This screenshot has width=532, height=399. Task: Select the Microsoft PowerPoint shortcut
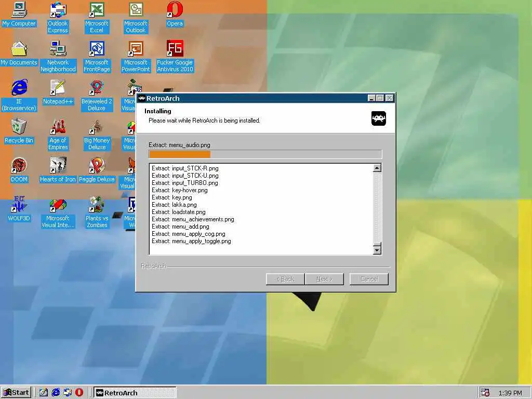(136, 57)
